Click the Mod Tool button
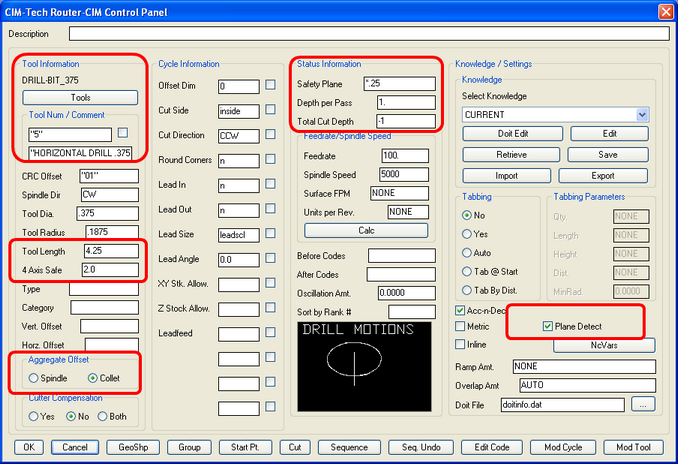Image resolution: width=678 pixels, height=464 pixels. click(633, 447)
